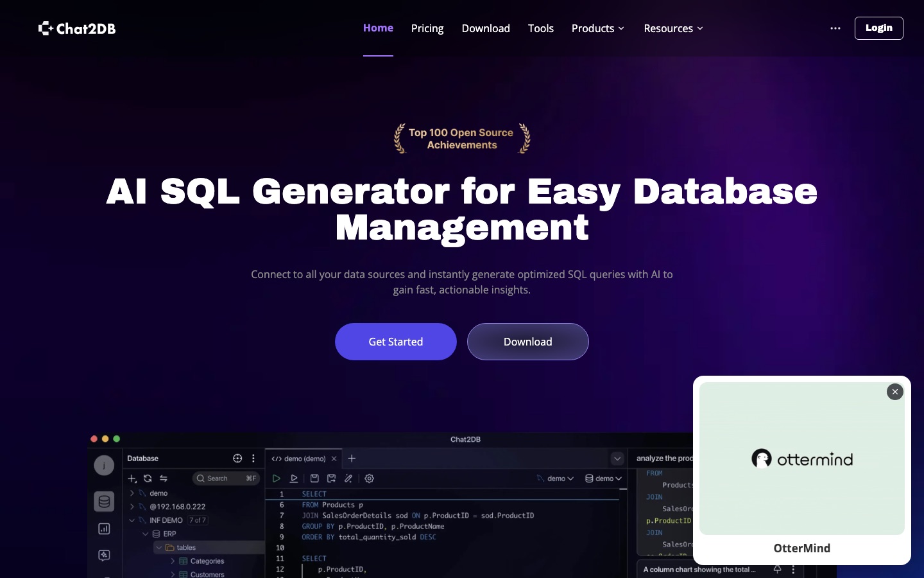Collapse the INF DEMO connection node

[x=132, y=520]
